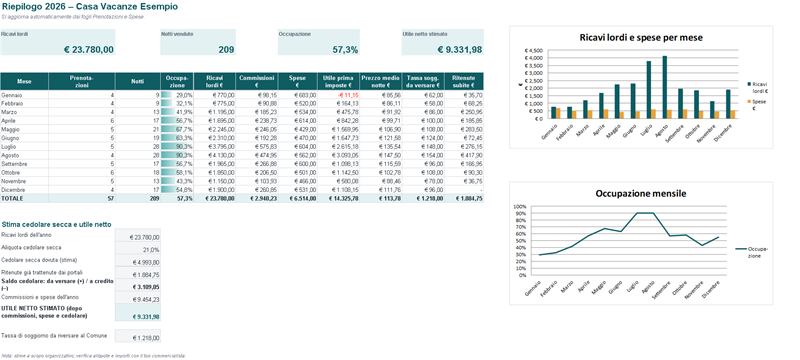
Task: Select the 'Aprile' row label in table
Action: pos(9,120)
